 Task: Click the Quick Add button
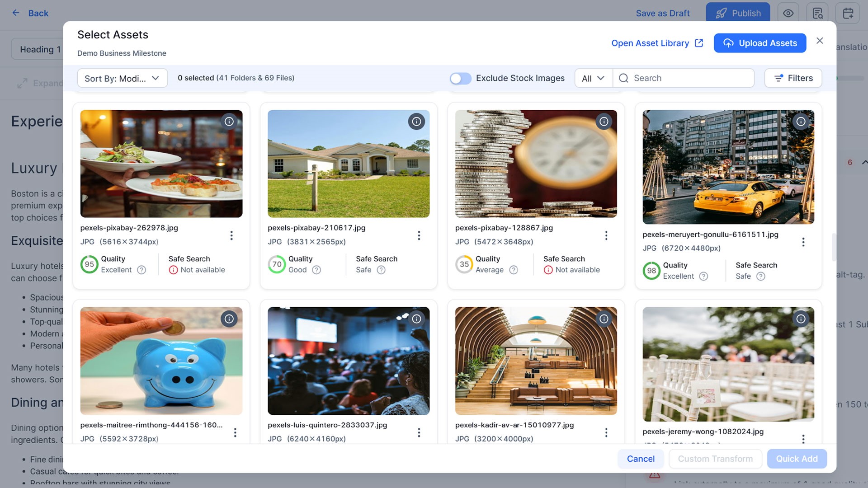pyautogui.click(x=797, y=459)
